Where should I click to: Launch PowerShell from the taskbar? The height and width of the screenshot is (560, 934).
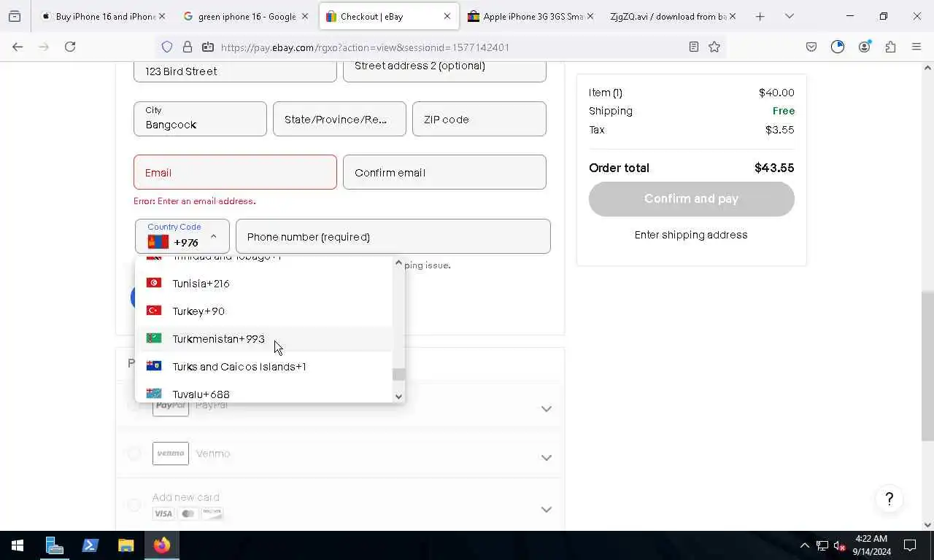tap(90, 545)
